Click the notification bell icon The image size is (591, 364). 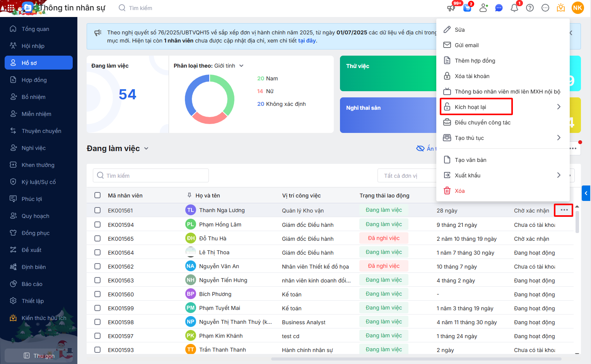coord(514,8)
